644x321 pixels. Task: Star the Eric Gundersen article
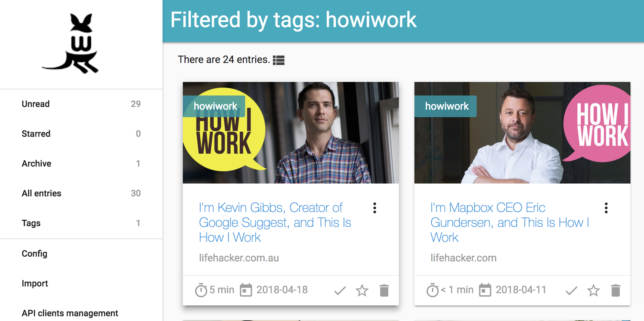pos(594,291)
